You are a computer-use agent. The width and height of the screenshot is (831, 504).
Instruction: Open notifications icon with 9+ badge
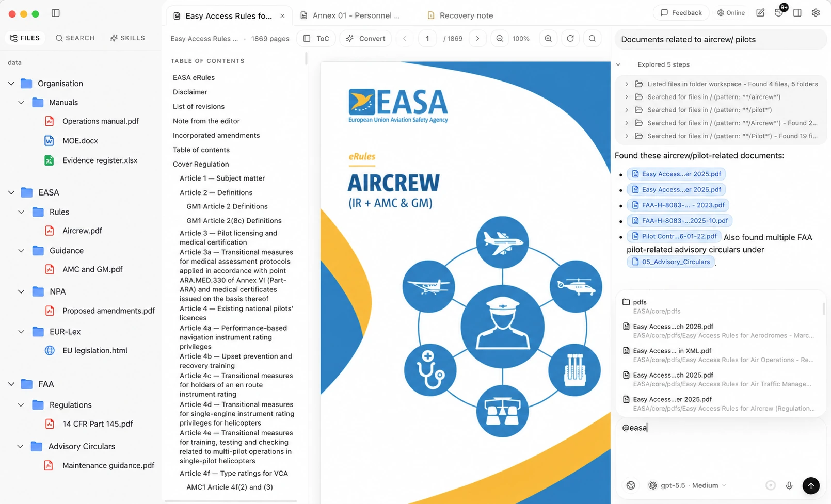(x=779, y=11)
